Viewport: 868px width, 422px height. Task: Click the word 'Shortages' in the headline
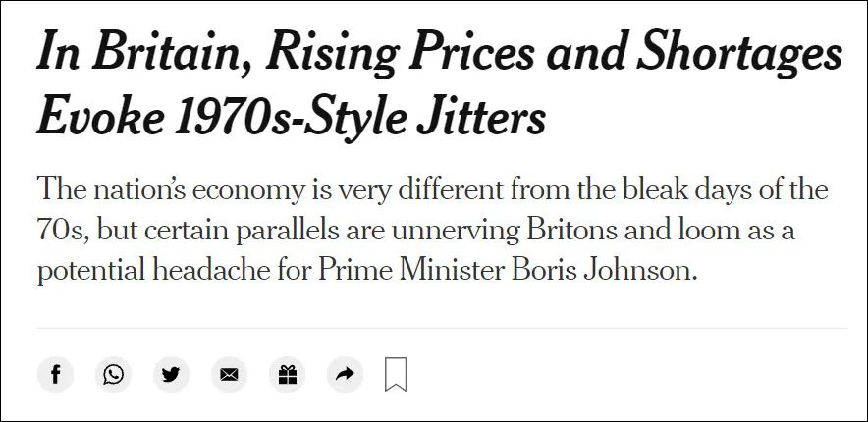[739, 53]
